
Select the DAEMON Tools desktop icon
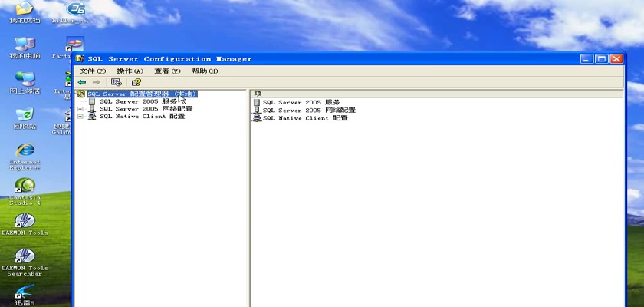[25, 224]
